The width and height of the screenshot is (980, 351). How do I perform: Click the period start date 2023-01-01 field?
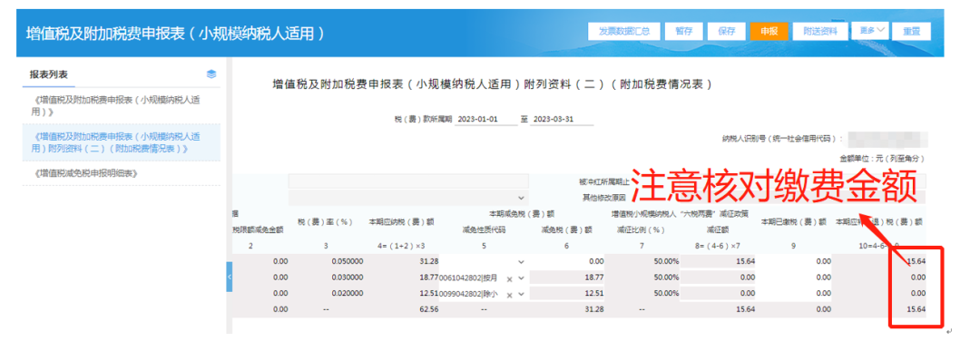tap(486, 119)
